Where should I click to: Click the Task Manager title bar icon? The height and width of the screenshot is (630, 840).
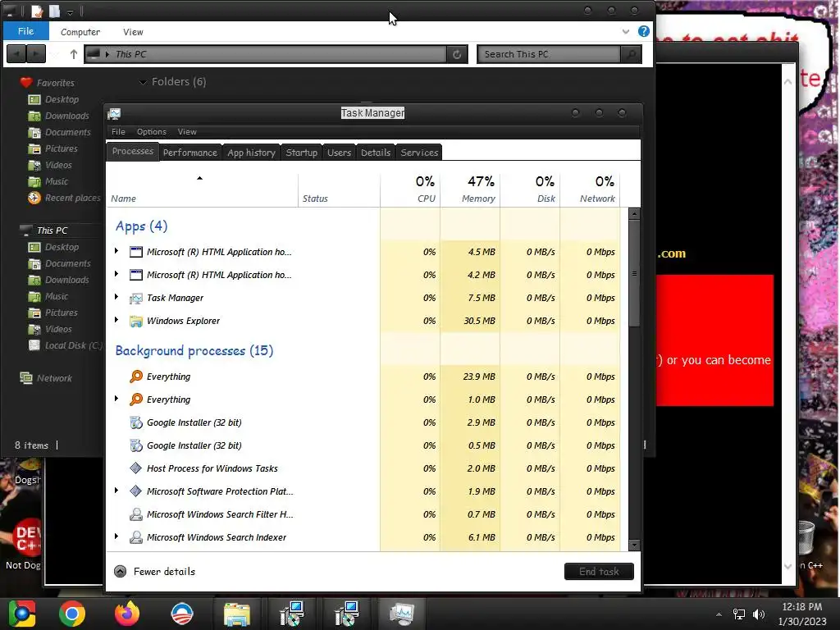pyautogui.click(x=114, y=113)
